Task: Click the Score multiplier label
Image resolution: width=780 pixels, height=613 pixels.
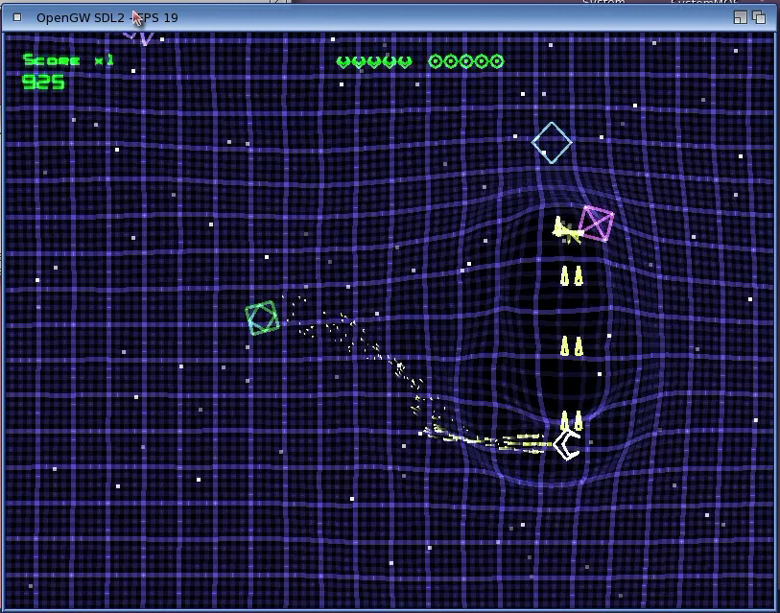Action: click(x=68, y=61)
